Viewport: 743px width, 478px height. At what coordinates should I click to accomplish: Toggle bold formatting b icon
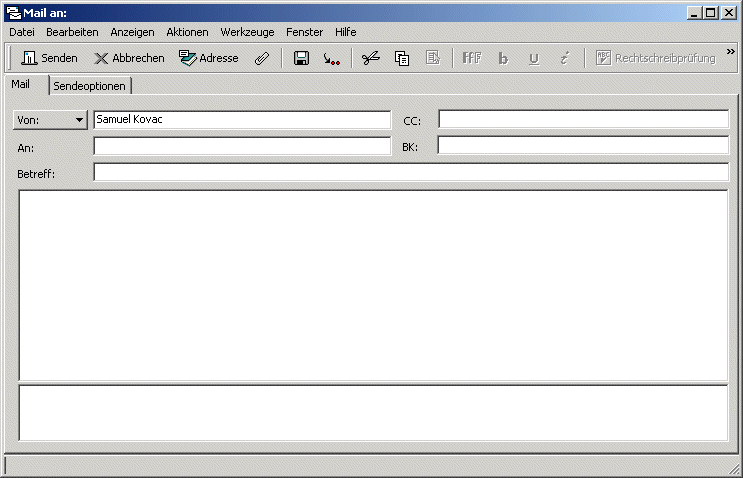pos(503,58)
